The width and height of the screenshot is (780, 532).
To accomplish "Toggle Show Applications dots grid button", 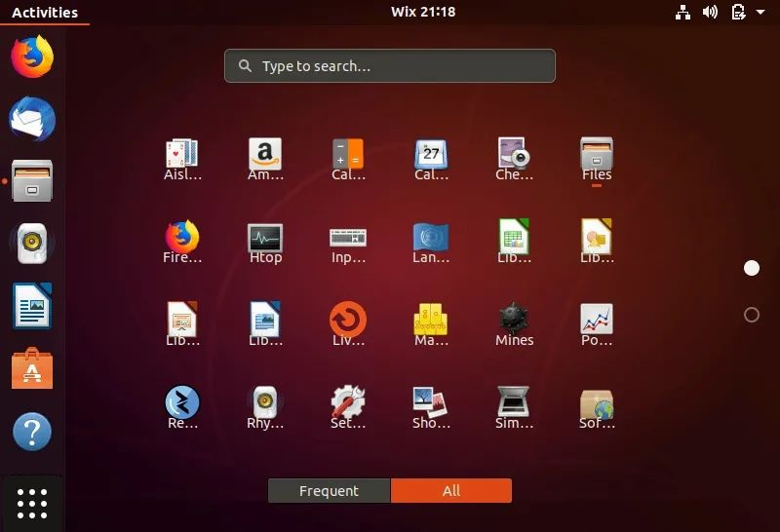I will [32, 504].
